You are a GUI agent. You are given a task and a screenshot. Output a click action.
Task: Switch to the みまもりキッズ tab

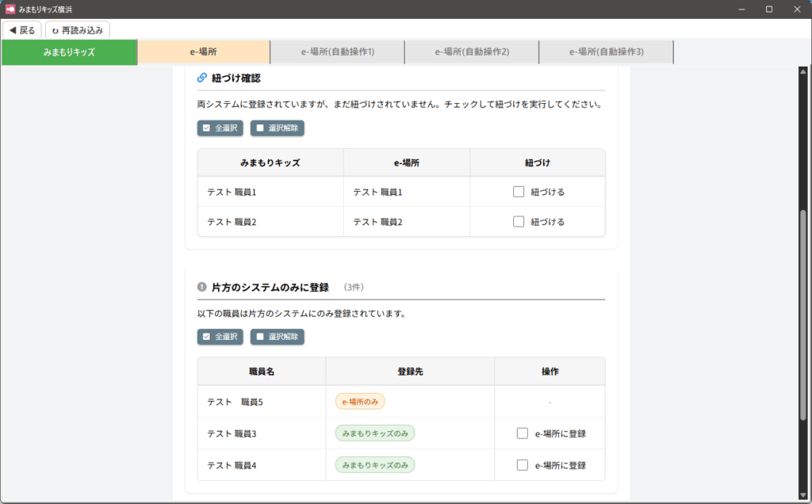tap(69, 52)
